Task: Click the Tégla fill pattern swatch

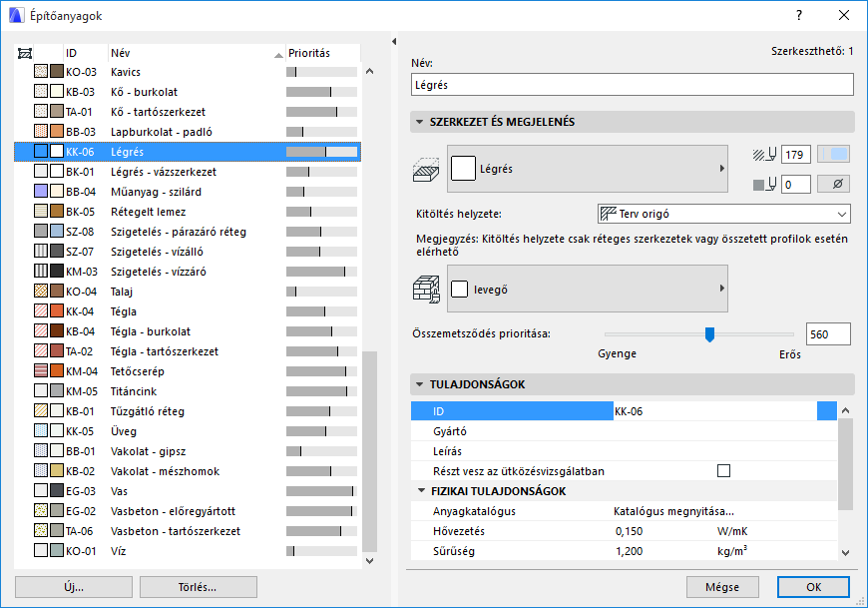Action: [x=41, y=311]
